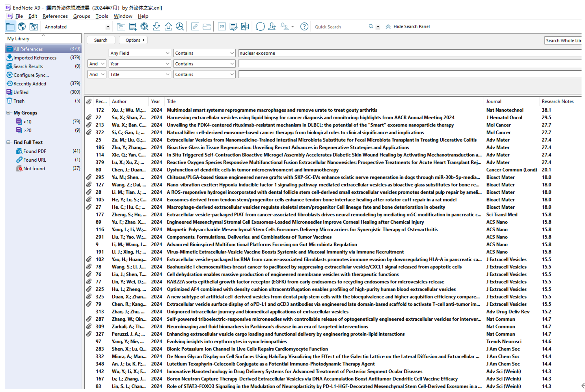Open Activity Feed dropdown arrow
Screen dimensions: 585x392
pos(292,27)
